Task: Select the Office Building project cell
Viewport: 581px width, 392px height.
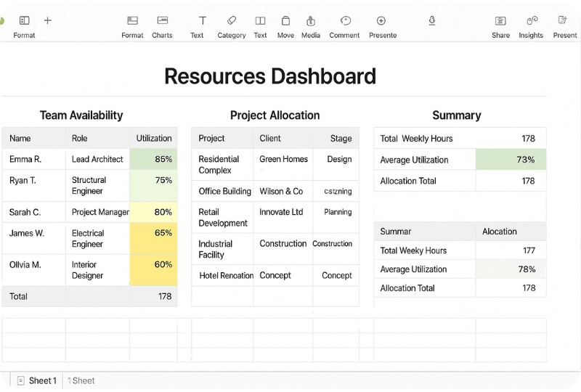Action: [x=222, y=191]
